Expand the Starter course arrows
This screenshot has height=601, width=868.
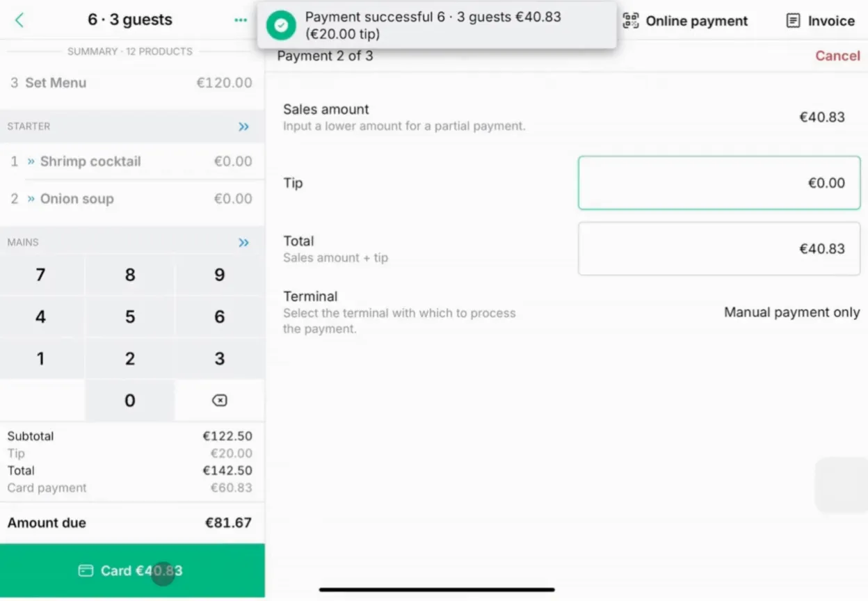[x=243, y=127]
